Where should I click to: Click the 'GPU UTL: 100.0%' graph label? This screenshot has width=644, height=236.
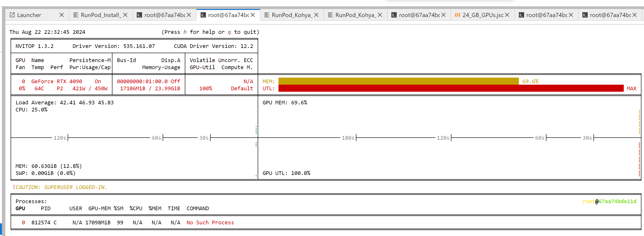pos(286,173)
